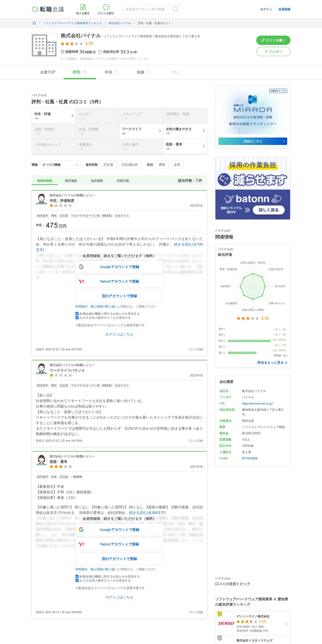This screenshot has height=644, width=322.
Task: Click 続きを読む(全268文字) link
Action: click(147, 513)
